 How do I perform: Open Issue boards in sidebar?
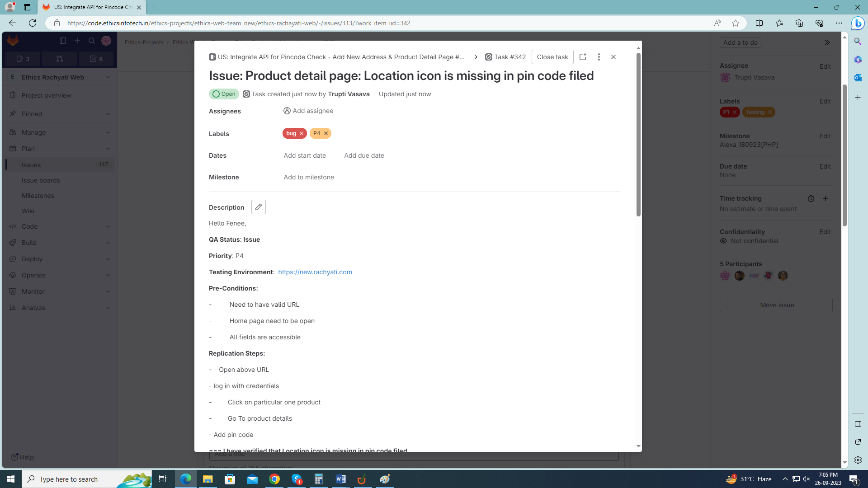coord(41,180)
